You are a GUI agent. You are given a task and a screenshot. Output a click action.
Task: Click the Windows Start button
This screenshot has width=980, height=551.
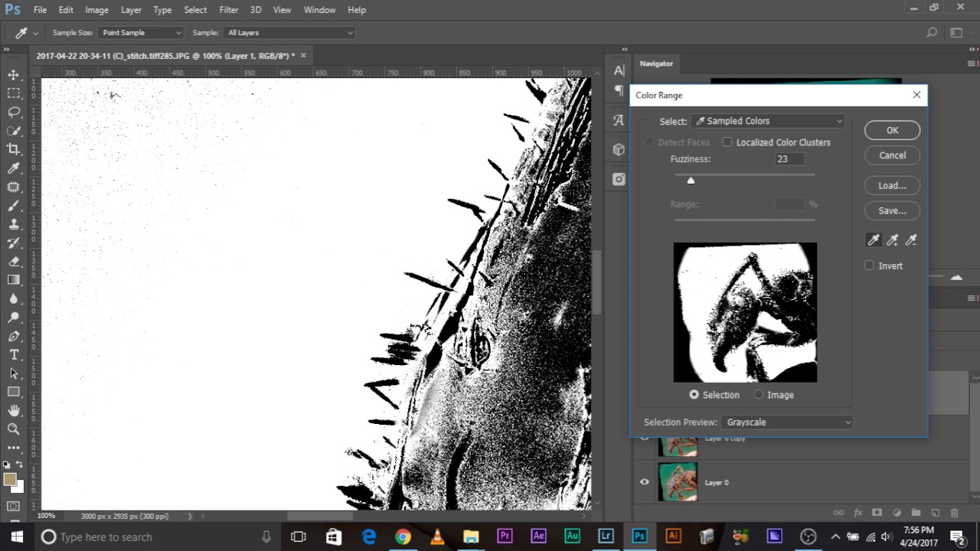[x=17, y=536]
